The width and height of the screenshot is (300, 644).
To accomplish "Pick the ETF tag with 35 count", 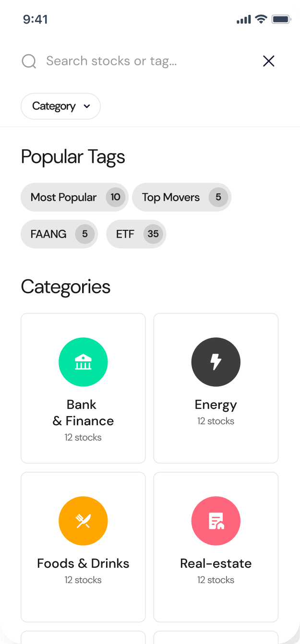I will click(136, 234).
